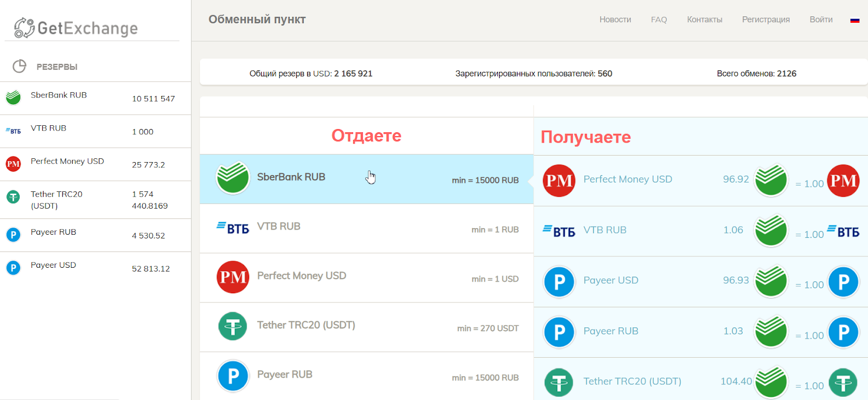Open the Регистрация page
This screenshot has height=400, width=868.
coord(766,20)
